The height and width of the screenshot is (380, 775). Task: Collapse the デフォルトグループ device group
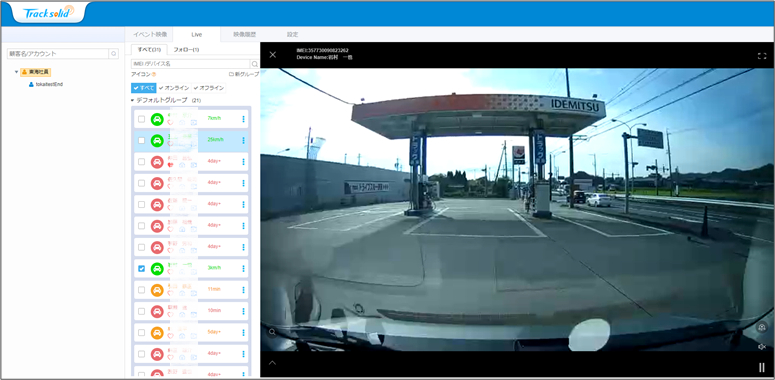click(x=132, y=100)
